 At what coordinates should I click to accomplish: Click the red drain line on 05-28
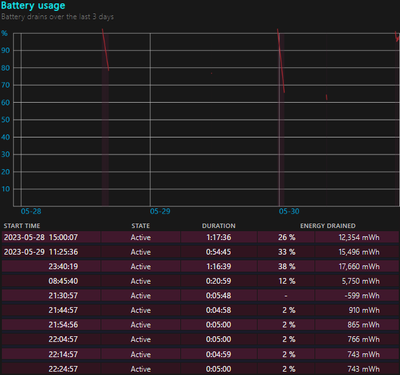[x=105, y=50]
